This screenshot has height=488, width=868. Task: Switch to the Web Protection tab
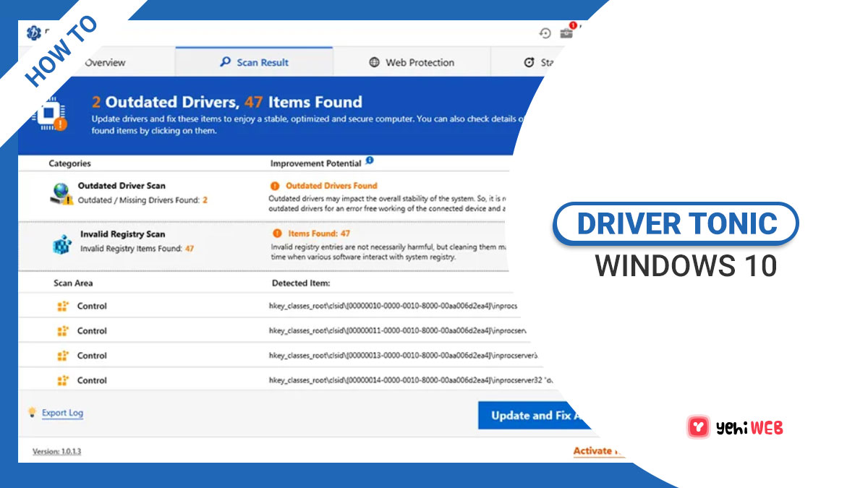(x=414, y=62)
